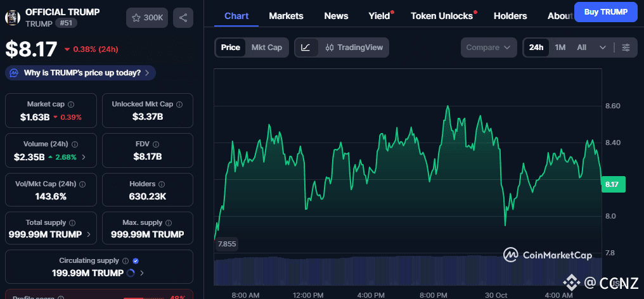The width and height of the screenshot is (644, 299).
Task: Switch to TradingView chart mode
Action: click(354, 48)
